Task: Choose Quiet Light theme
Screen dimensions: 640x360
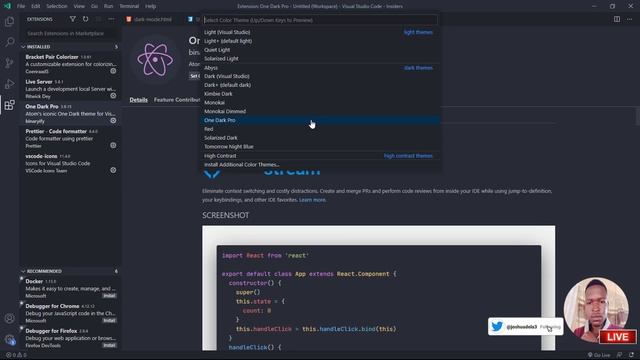Action: point(320,50)
